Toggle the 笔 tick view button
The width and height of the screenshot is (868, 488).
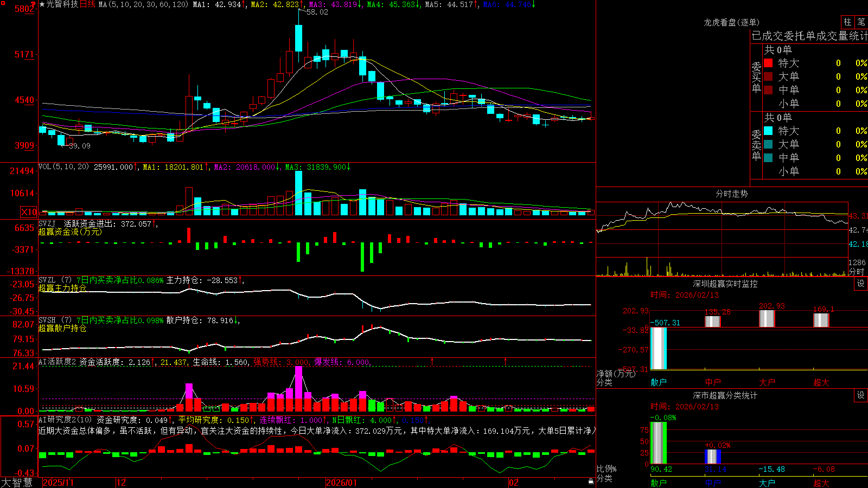coord(861,22)
